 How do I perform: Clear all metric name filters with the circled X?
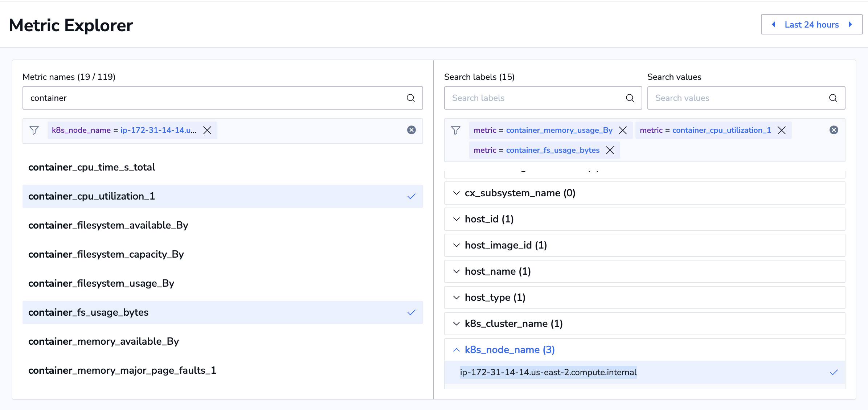click(x=411, y=130)
